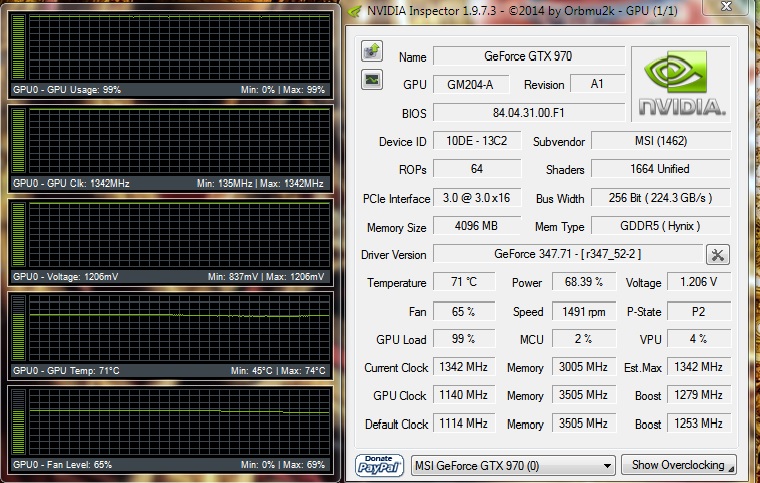Click the GPU Temp monitoring graph
Screen dimensions: 760x483
179,328
